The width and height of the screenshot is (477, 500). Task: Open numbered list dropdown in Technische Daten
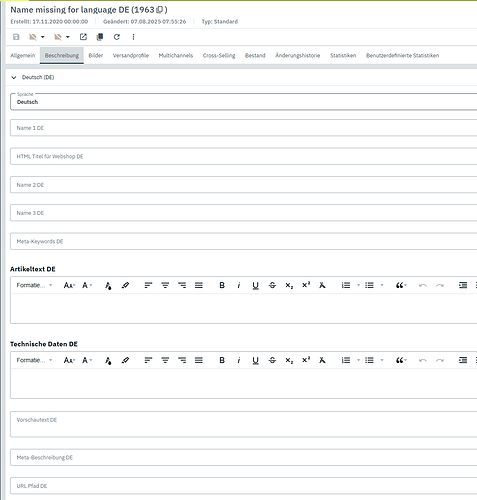[359, 360]
